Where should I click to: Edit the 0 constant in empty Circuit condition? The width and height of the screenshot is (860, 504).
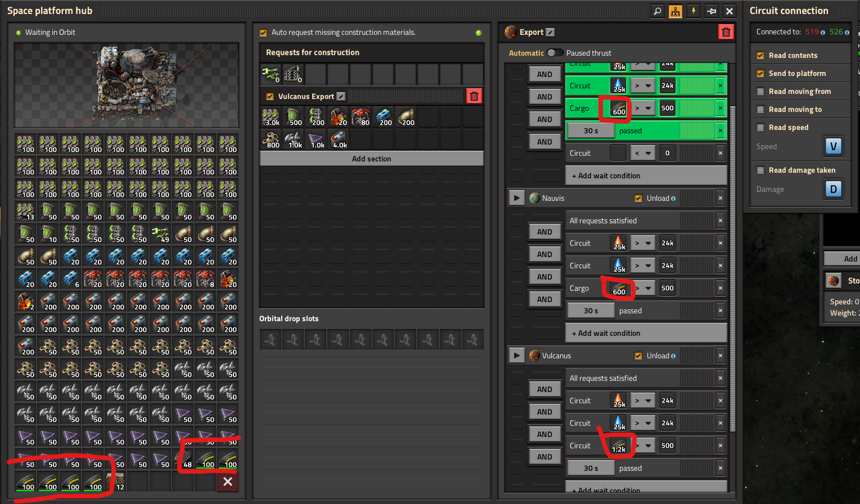tap(668, 153)
